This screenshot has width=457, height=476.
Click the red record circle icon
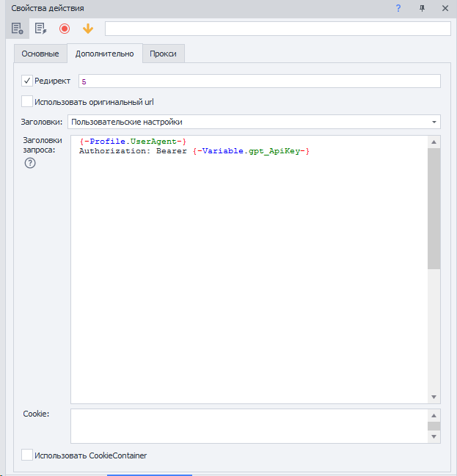[x=65, y=29]
